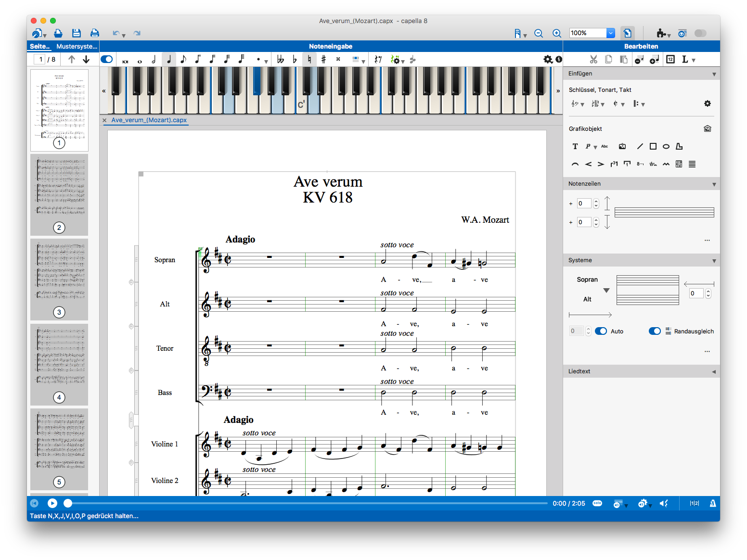Insert a slur graphic object
747x560 pixels.
pyautogui.click(x=575, y=164)
